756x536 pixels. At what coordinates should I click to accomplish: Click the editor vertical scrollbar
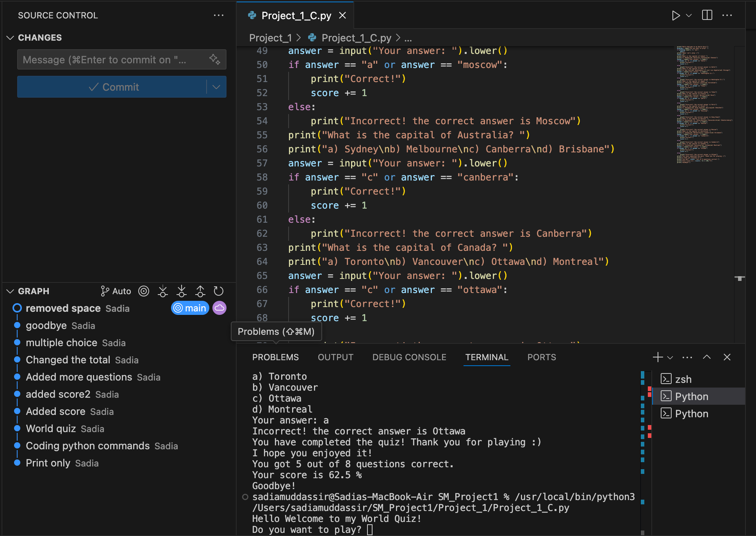(740, 194)
